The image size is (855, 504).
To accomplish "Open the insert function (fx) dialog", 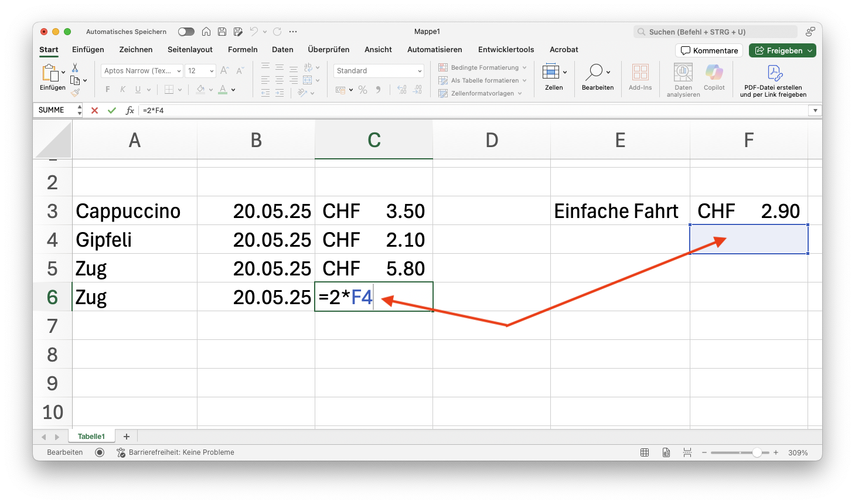I will (130, 110).
